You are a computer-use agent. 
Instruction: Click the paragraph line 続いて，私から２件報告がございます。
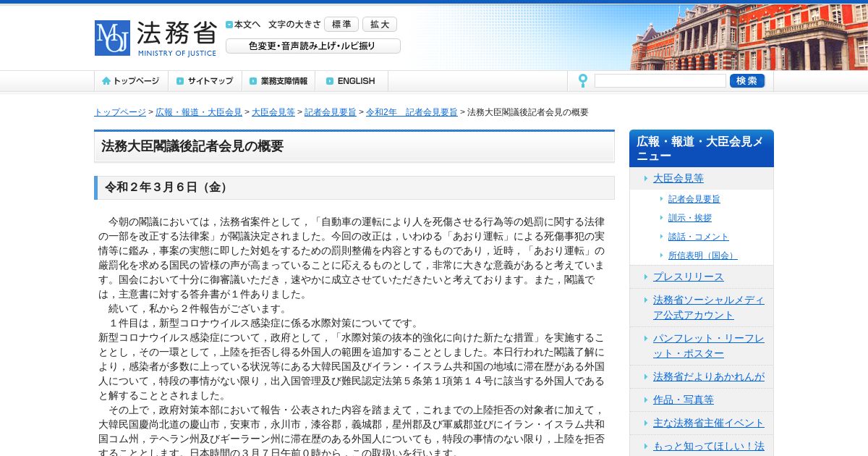198,309
